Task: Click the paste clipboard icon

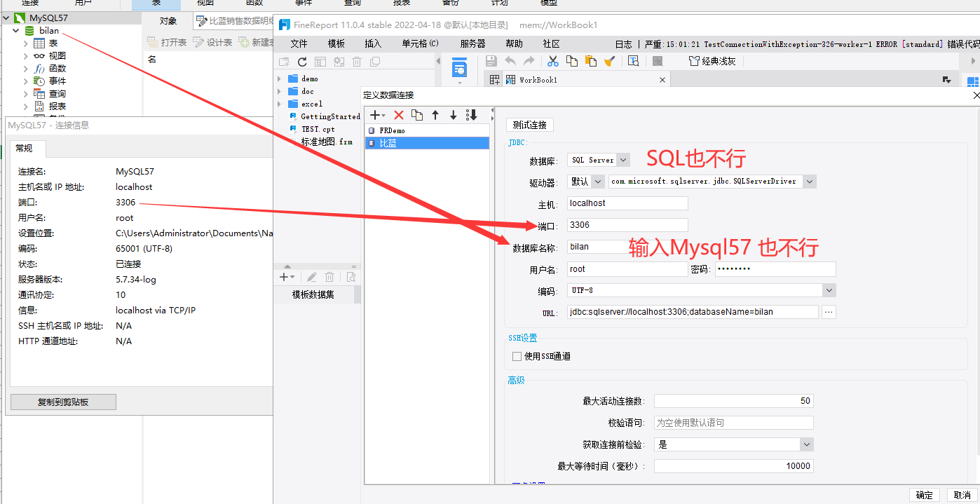Action: [x=590, y=61]
